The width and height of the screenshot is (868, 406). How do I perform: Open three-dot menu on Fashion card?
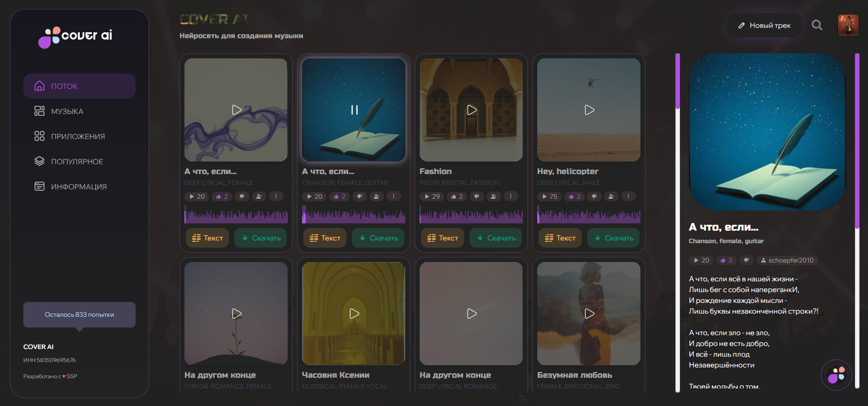(510, 196)
